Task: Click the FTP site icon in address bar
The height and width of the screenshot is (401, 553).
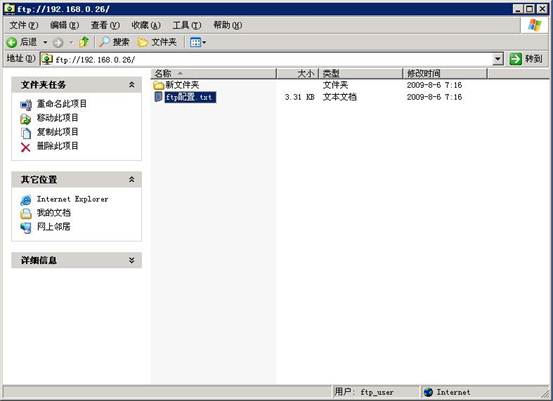Action: point(47,59)
